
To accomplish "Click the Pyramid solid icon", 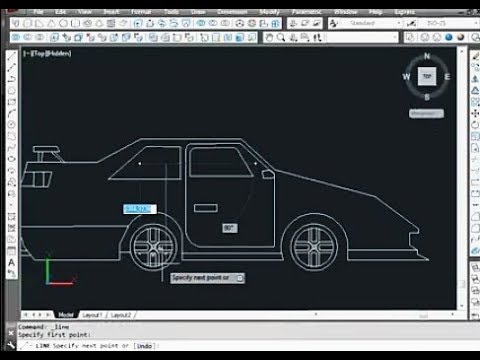I will [99, 24].
